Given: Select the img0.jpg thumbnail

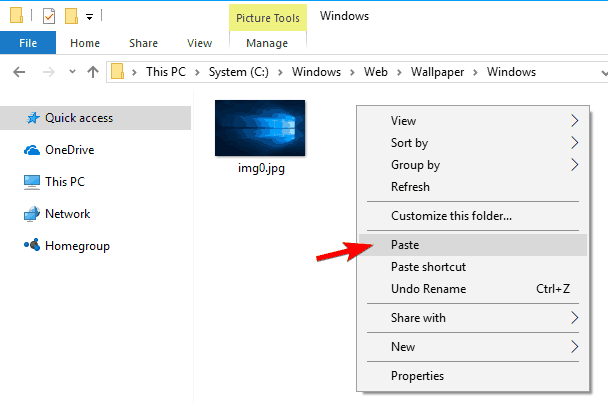Looking at the screenshot, I should (x=260, y=128).
